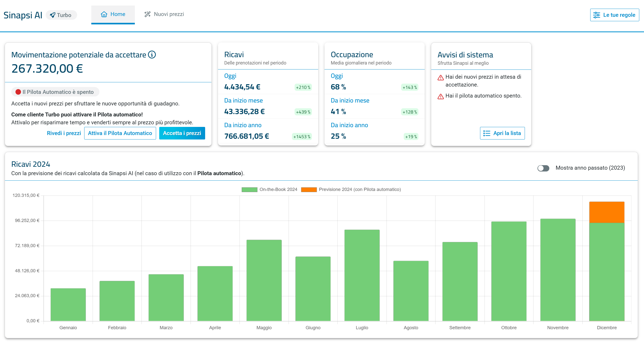Open the Nuovi prezzi tab
Screen dimensions: 644x344
(164, 14)
